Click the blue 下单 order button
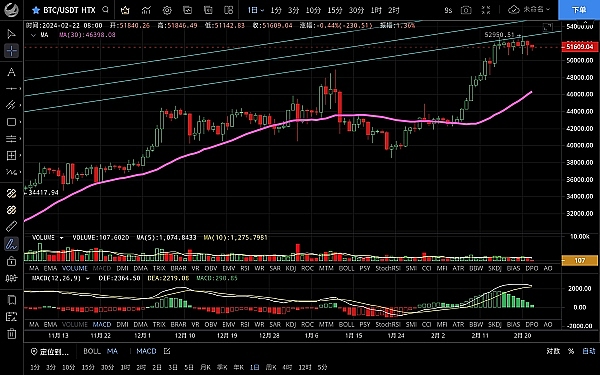 tap(579, 10)
